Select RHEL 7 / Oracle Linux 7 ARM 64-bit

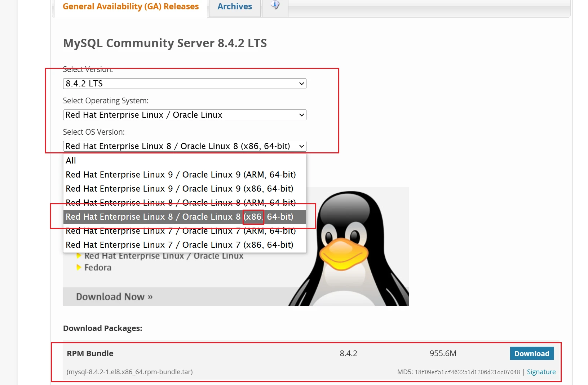[181, 231]
